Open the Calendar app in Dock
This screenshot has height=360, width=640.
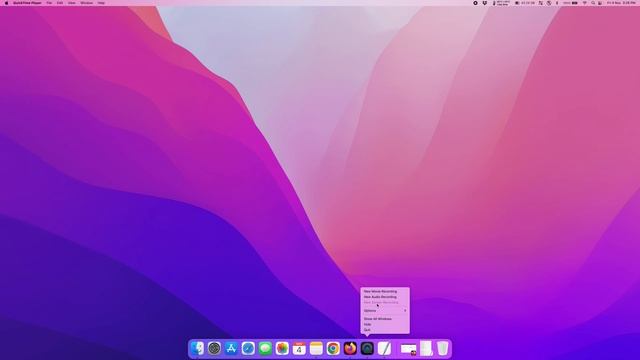click(299, 348)
